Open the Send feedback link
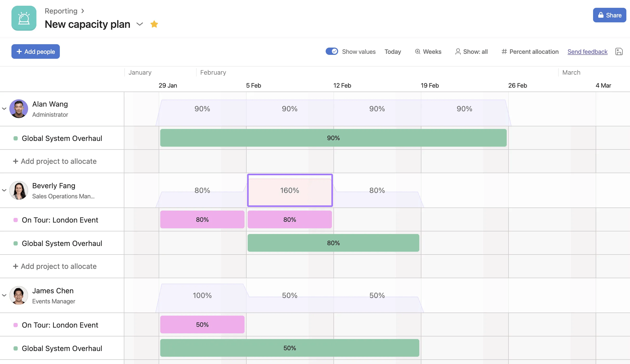This screenshot has height=364, width=630. click(x=587, y=51)
